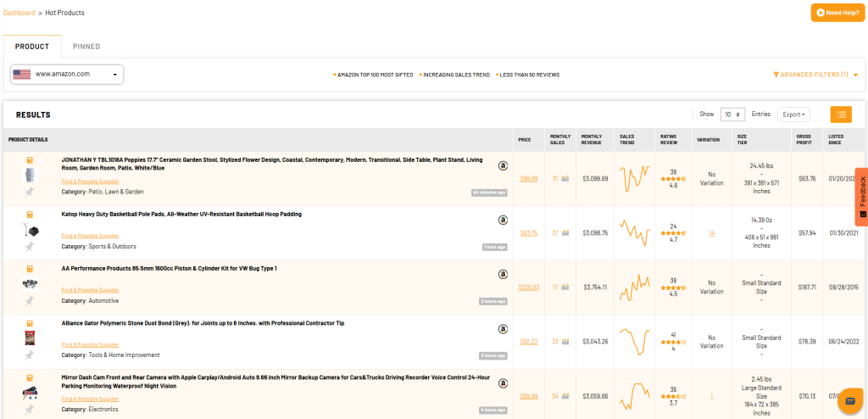View sales chart icon beside 17 monthly sales
This screenshot has height=419, width=868.
pyautogui.click(x=565, y=287)
